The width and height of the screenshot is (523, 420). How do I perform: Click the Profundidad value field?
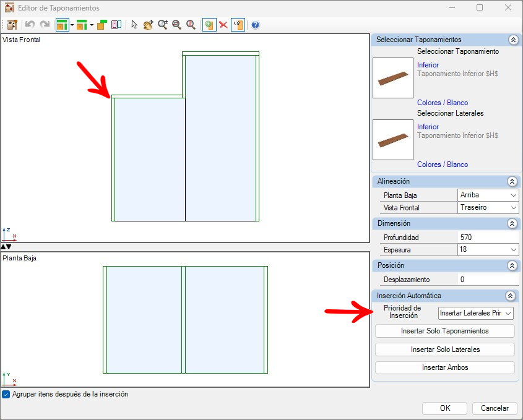488,238
